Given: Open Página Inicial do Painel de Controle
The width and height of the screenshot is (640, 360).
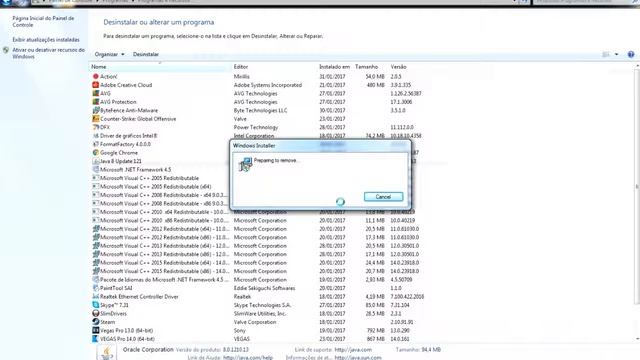Looking at the screenshot, I should coord(43,22).
